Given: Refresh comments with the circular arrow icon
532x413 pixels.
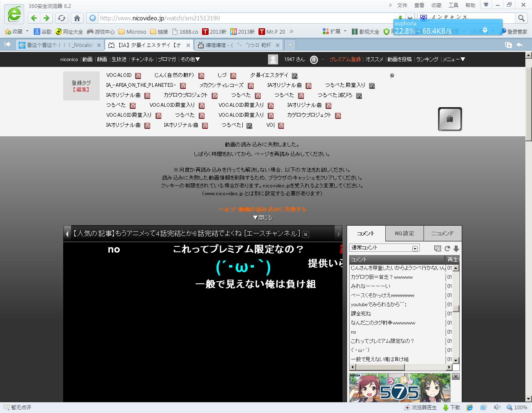Looking at the screenshot, I should pos(447,248).
